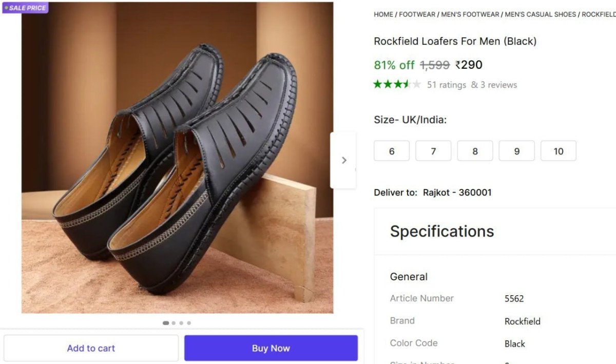Choose shoe size 8
This screenshot has width=616, height=364.
475,151
